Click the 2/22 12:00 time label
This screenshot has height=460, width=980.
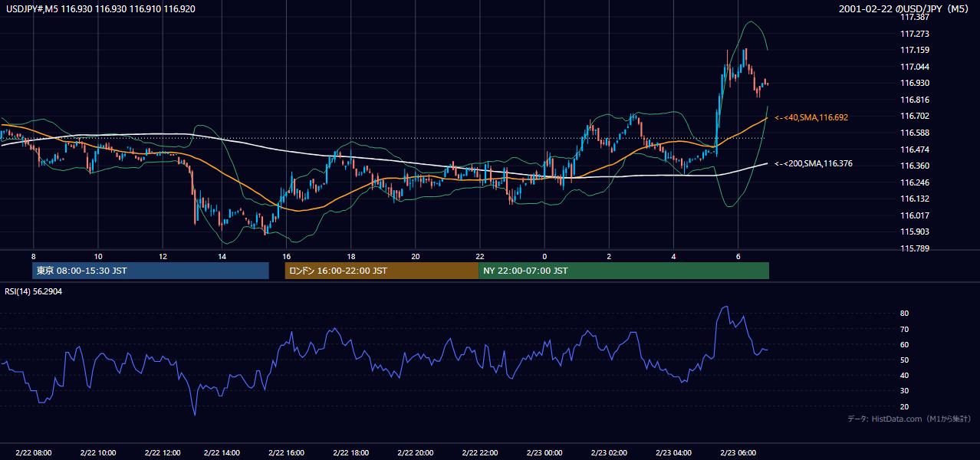click(162, 453)
